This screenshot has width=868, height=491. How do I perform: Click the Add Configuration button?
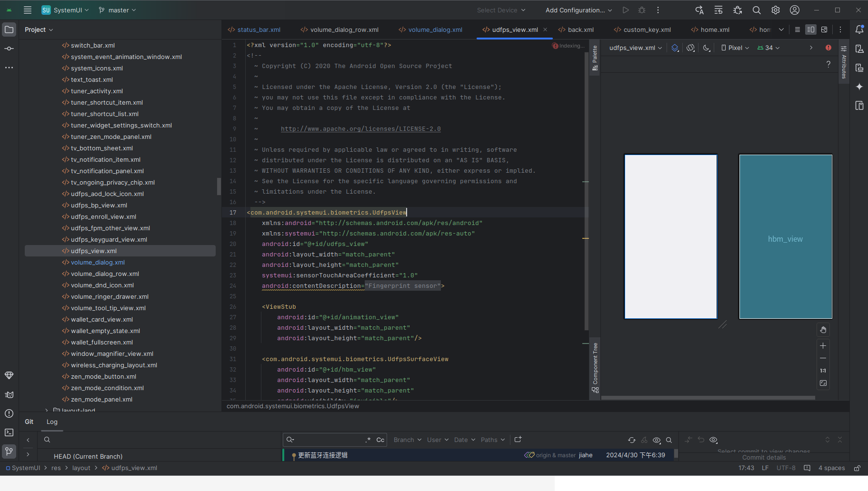[578, 10]
